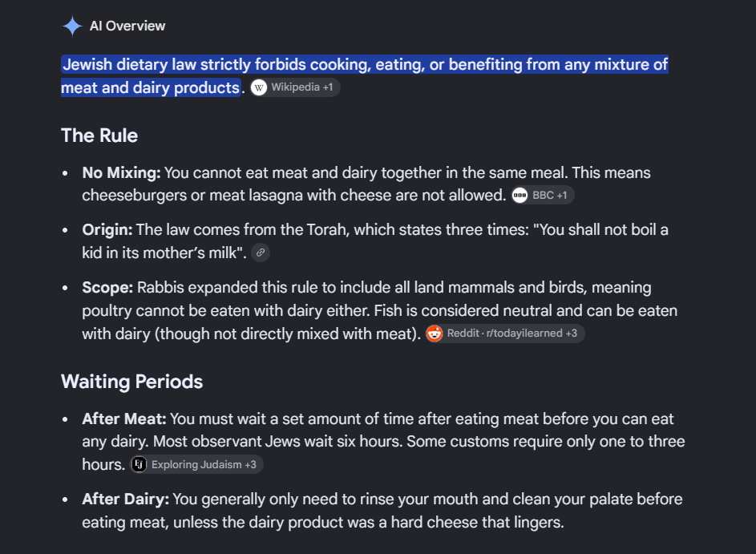Click the Origin bold label
This screenshot has height=554, width=756.
[107, 230]
